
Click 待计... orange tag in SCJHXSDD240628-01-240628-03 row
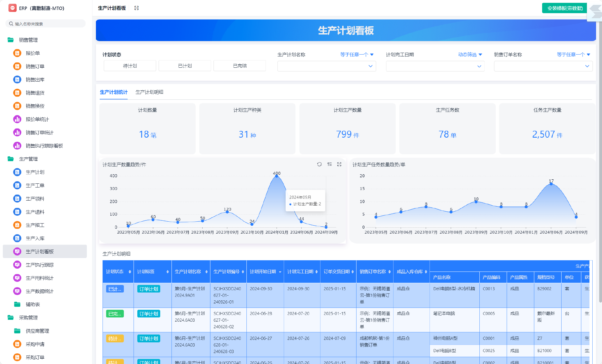115,339
